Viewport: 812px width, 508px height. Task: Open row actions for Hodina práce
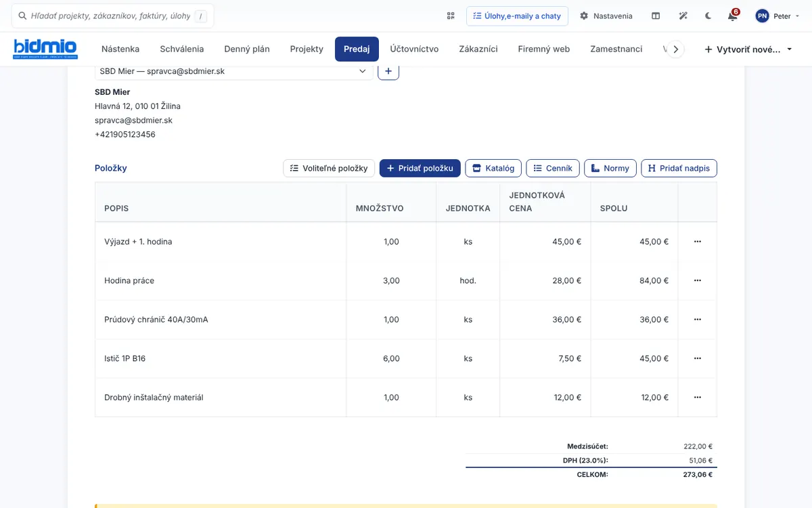[698, 280]
